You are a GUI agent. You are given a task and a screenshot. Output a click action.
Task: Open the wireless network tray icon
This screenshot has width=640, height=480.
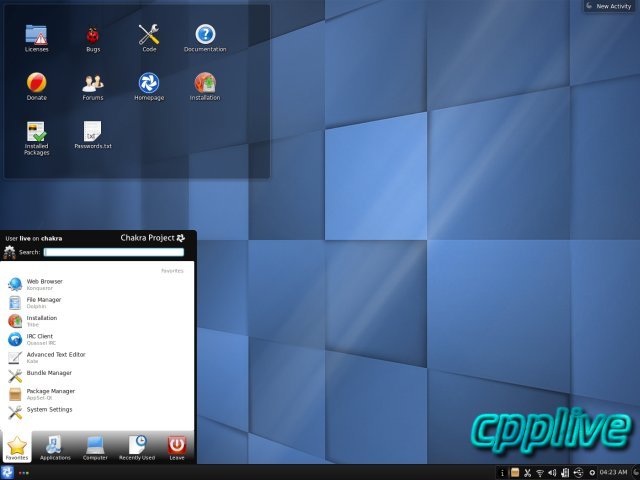(x=540, y=473)
